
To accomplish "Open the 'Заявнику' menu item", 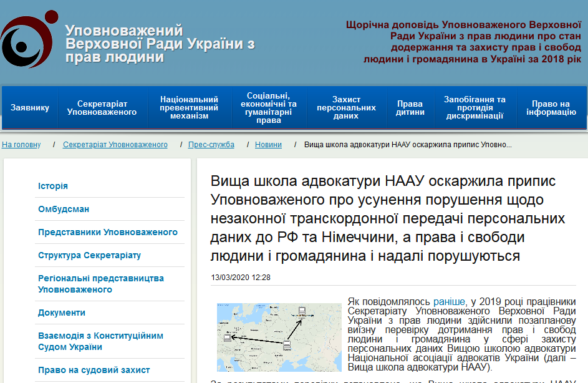I will click(30, 108).
